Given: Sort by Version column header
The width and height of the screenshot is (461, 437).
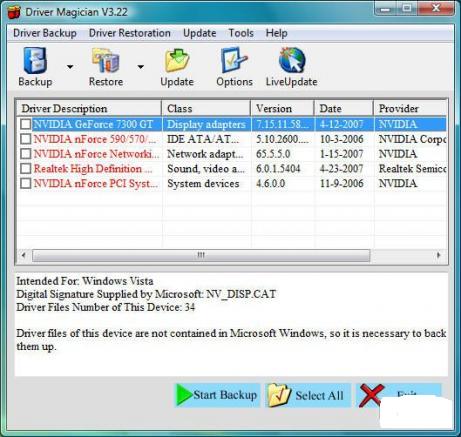Looking at the screenshot, I should [282, 108].
